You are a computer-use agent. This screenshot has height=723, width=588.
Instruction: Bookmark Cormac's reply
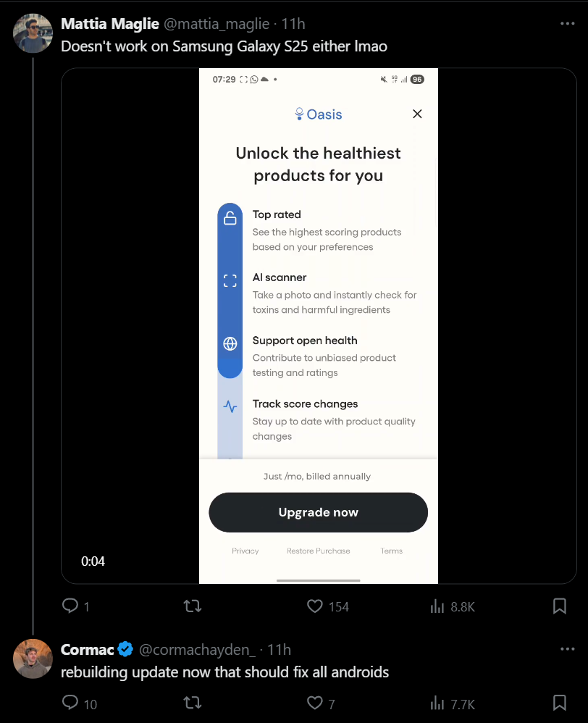560,703
